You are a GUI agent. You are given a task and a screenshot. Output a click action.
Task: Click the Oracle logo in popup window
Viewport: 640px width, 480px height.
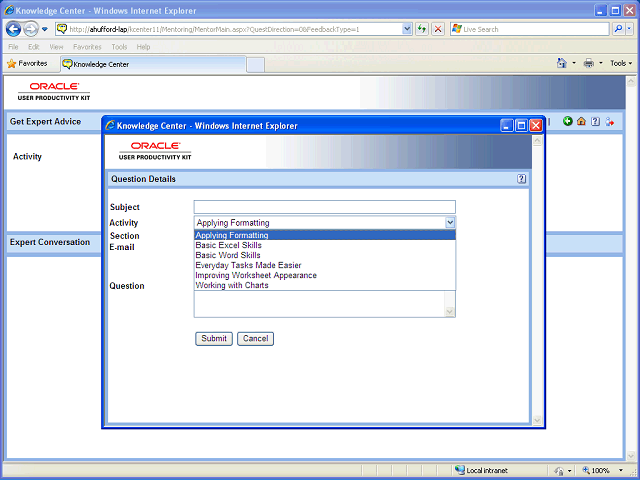click(155, 151)
